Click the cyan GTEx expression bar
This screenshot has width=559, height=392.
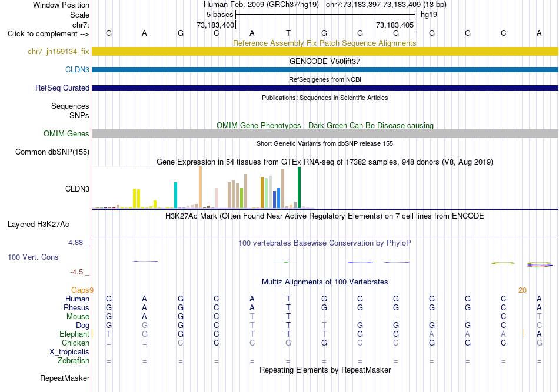[x=175, y=195]
